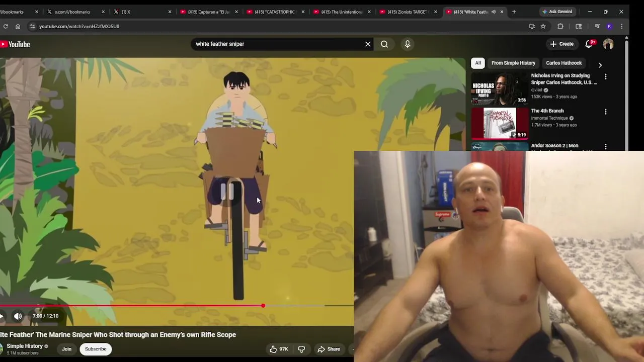Like the video (97K)
644x362 pixels.
[x=279, y=349]
